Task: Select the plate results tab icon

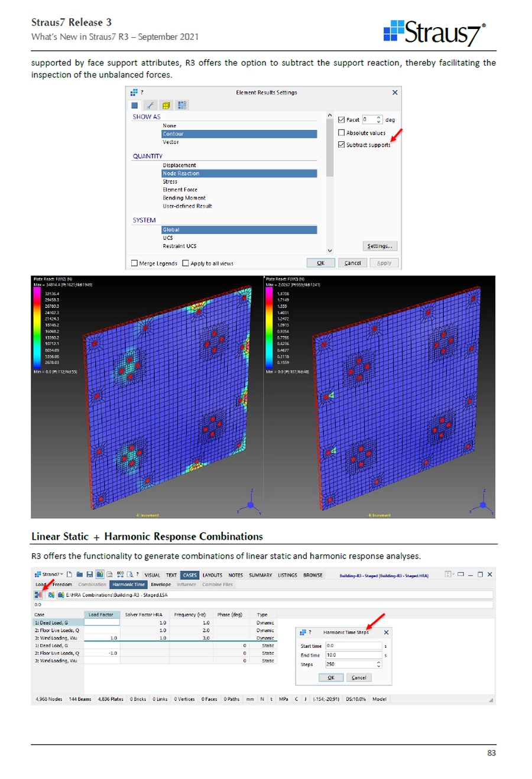Action: pyautogui.click(x=135, y=105)
